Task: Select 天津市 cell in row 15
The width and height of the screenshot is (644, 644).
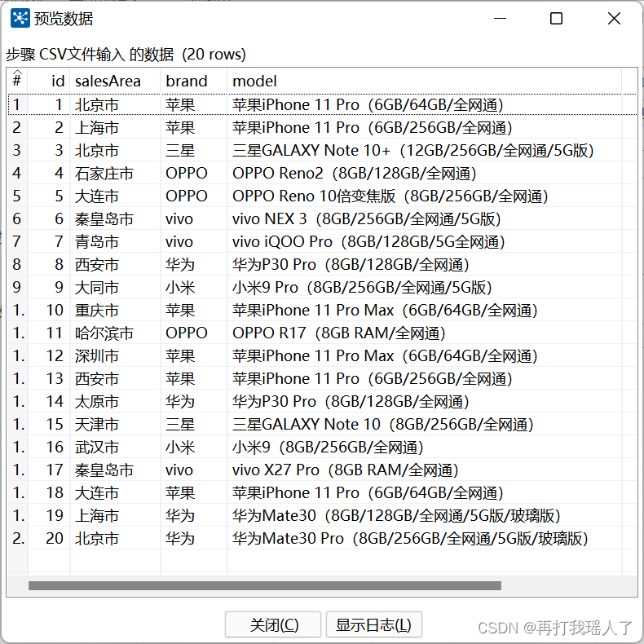Action: point(115,424)
